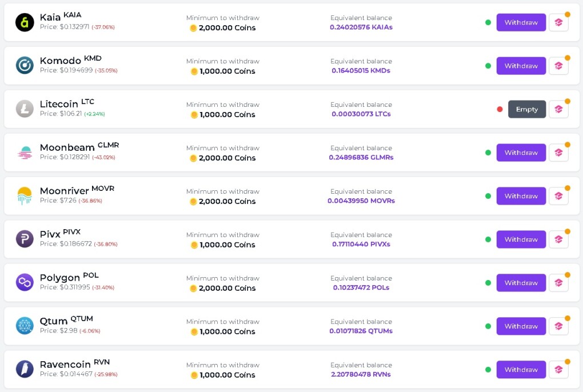Click the Komodo coin logo icon
The image size is (583, 392).
click(25, 66)
